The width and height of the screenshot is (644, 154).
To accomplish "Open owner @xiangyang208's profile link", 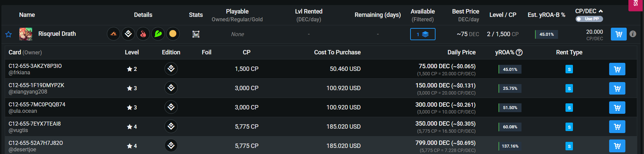I will click(x=28, y=92).
